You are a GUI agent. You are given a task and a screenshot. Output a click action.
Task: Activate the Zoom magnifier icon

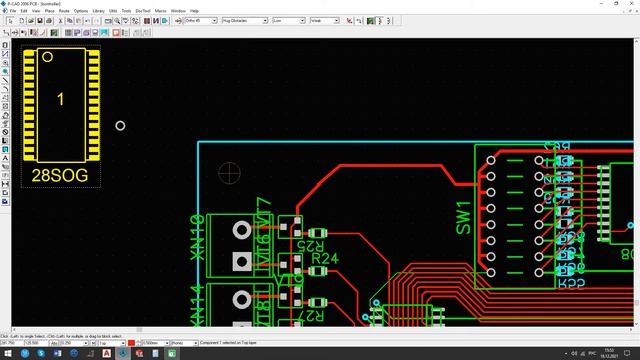pyautogui.click(x=117, y=21)
